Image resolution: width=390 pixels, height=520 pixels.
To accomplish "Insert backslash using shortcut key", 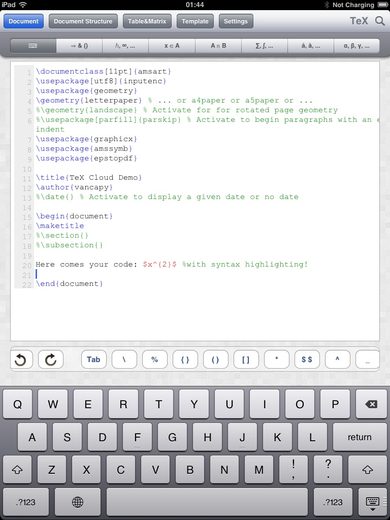I will 124,359.
